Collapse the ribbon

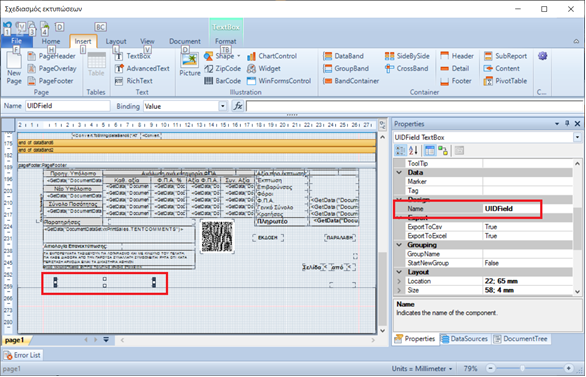pos(576,41)
